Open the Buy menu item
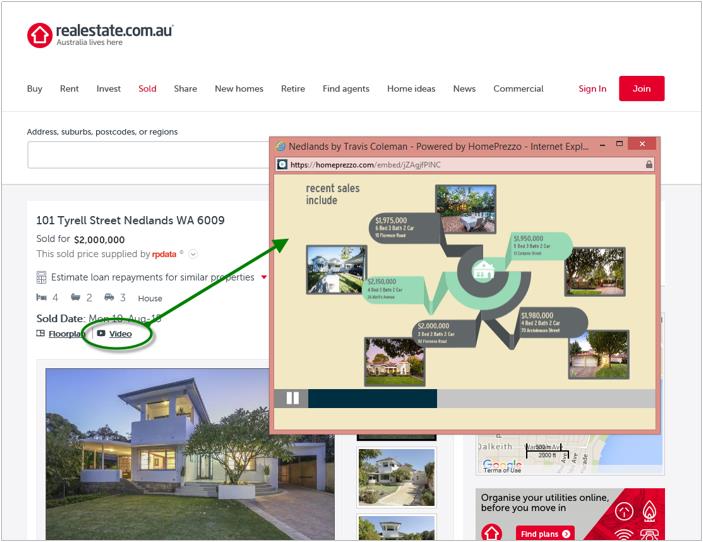Screen dimensions: 703x542 pos(35,89)
